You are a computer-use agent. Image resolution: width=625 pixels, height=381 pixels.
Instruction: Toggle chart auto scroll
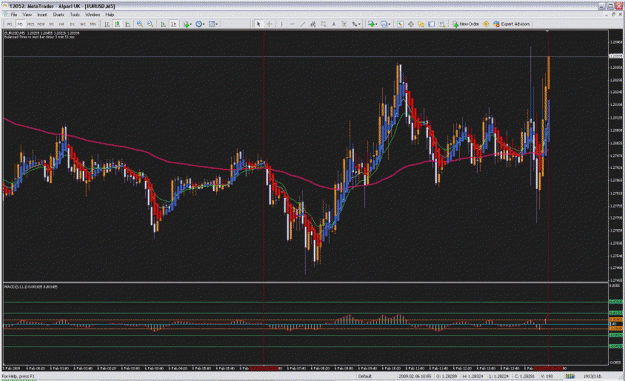pyautogui.click(x=163, y=24)
